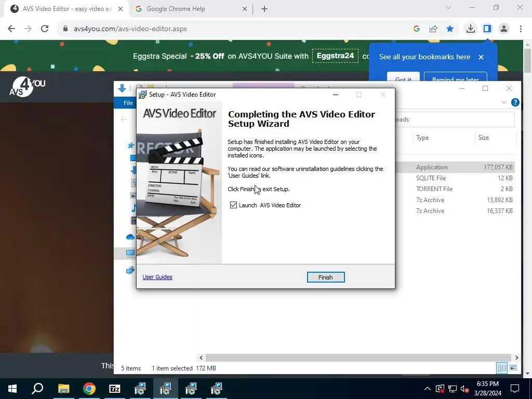Image resolution: width=532 pixels, height=399 pixels.
Task: Click the Quick access star icon in Explorer
Action: coord(130,145)
